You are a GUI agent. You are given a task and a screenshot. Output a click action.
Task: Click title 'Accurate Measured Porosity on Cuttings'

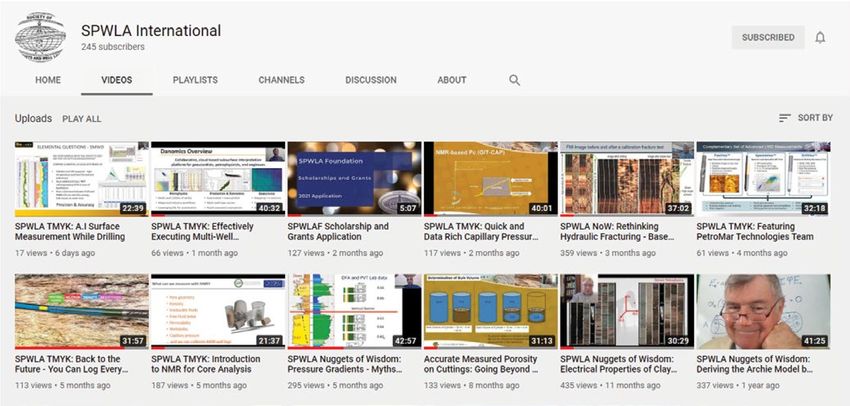[x=481, y=364]
